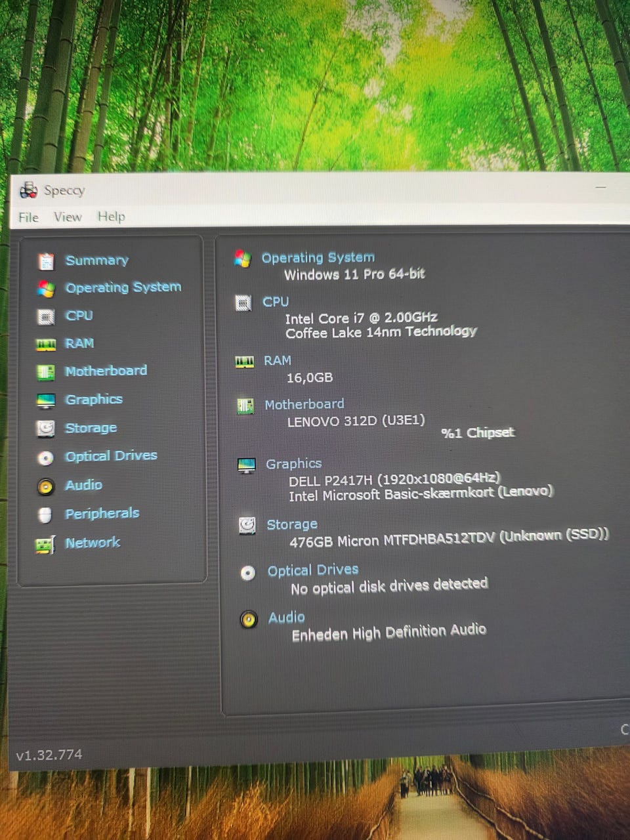Select Optical Drives in the sidebar
Image resolution: width=630 pixels, height=840 pixels.
click(111, 456)
